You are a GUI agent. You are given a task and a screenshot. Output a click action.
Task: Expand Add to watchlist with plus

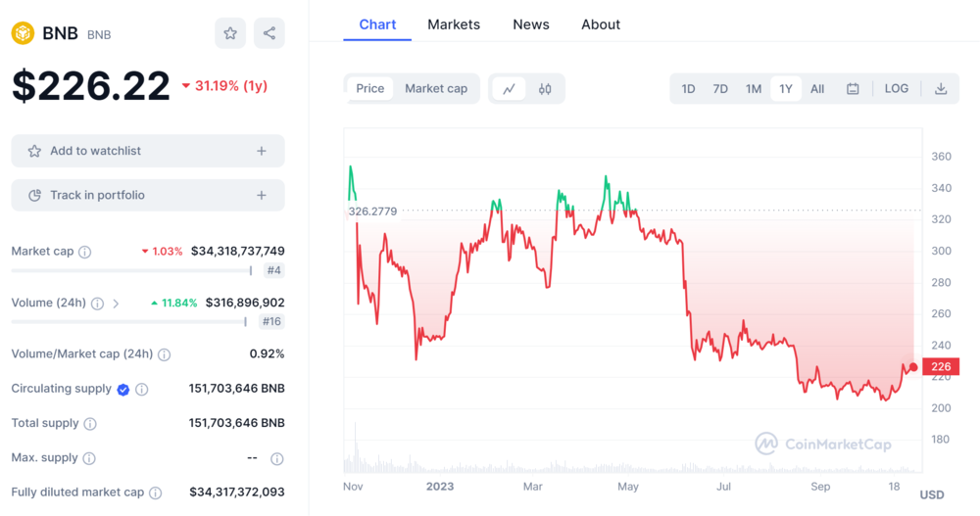coord(262,151)
